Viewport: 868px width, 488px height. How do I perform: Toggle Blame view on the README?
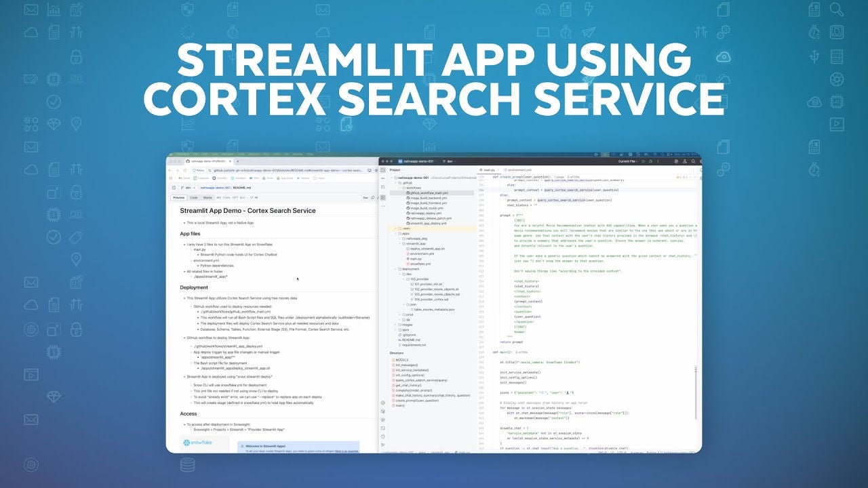(207, 197)
